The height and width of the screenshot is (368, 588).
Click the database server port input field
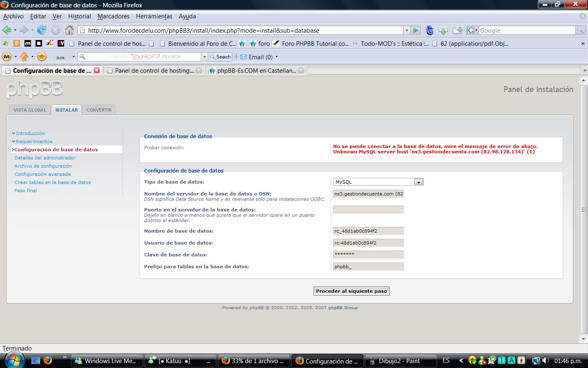pyautogui.click(x=368, y=210)
